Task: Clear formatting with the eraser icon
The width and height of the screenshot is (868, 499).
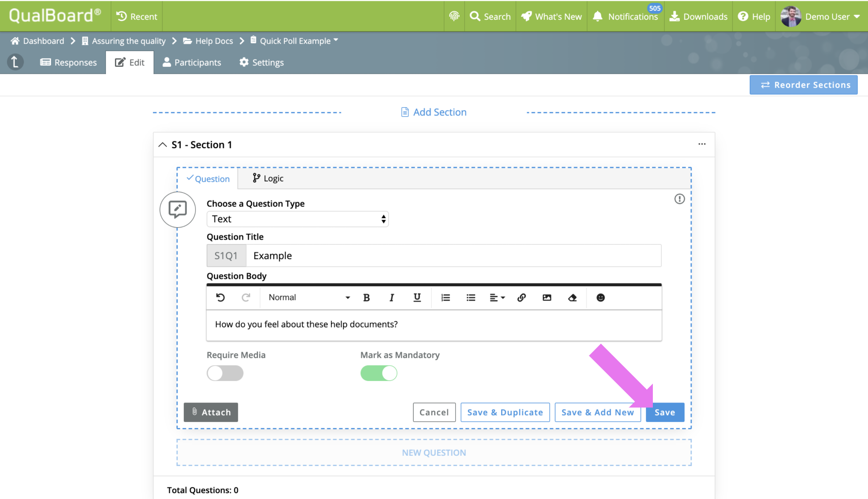Action: tap(572, 297)
